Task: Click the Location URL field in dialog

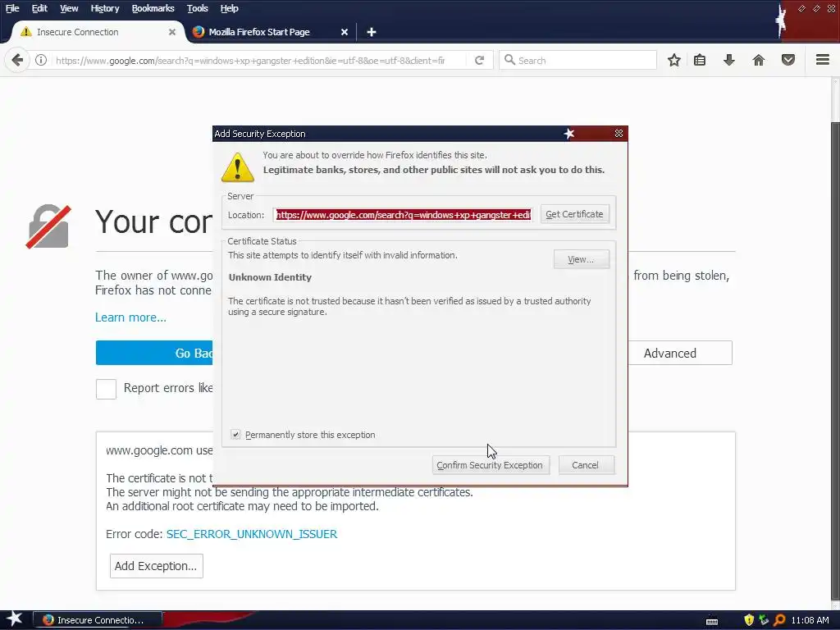Action: [402, 215]
